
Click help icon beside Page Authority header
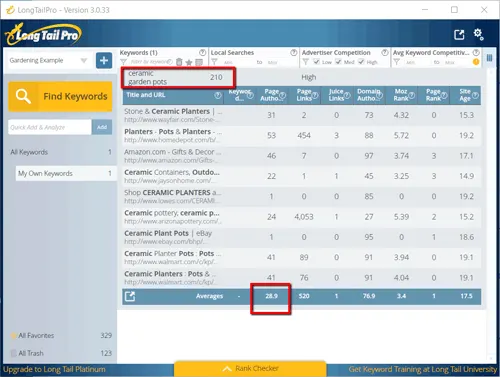coord(282,96)
